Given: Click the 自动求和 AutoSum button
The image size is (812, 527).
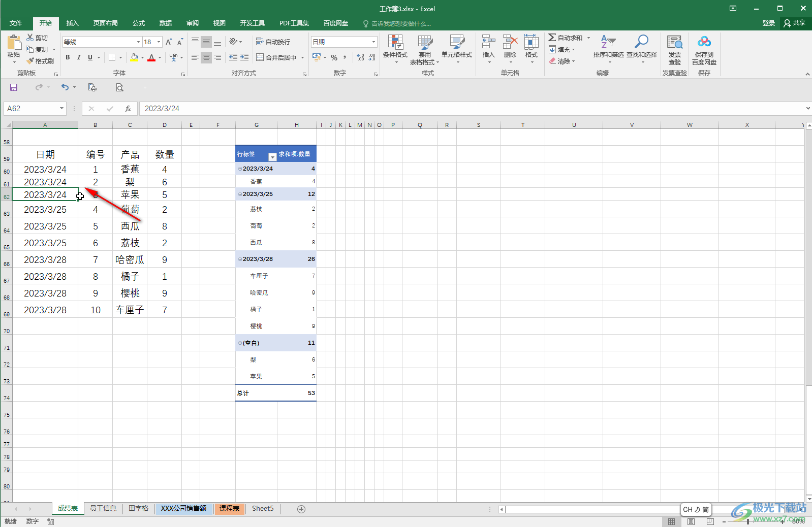Looking at the screenshot, I should [x=566, y=38].
